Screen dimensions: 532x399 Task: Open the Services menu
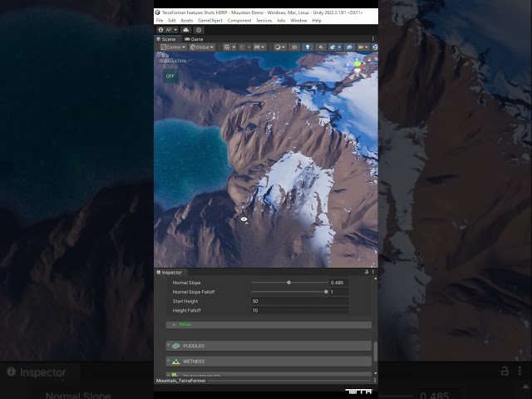tap(264, 20)
